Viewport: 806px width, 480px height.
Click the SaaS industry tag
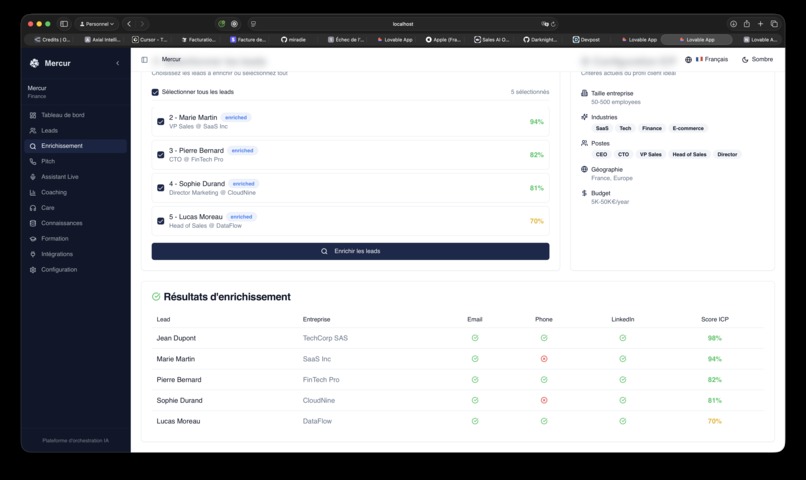pos(602,128)
